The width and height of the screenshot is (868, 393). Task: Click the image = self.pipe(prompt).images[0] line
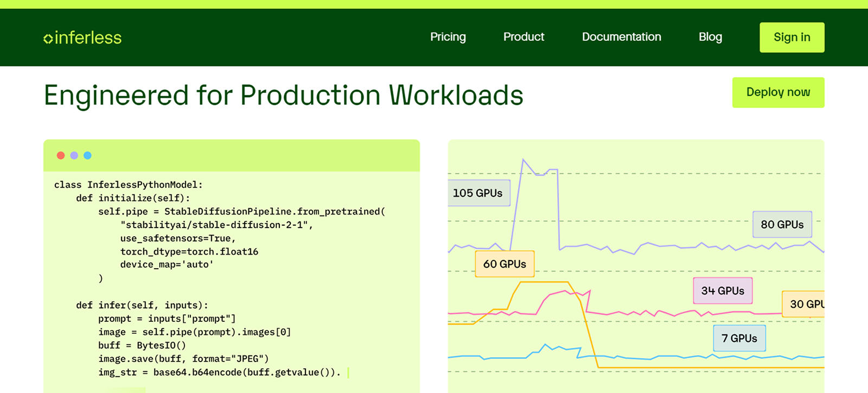coord(195,332)
